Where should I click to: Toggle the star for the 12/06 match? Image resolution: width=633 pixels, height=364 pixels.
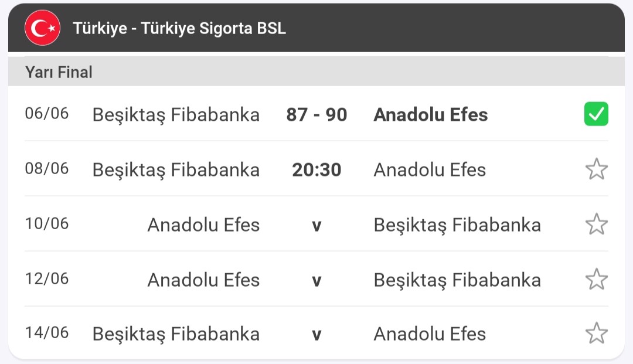pyautogui.click(x=596, y=279)
